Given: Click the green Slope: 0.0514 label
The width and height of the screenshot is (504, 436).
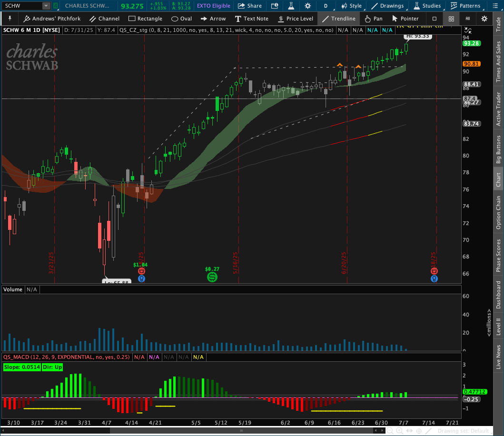Looking at the screenshot, I should [22, 367].
